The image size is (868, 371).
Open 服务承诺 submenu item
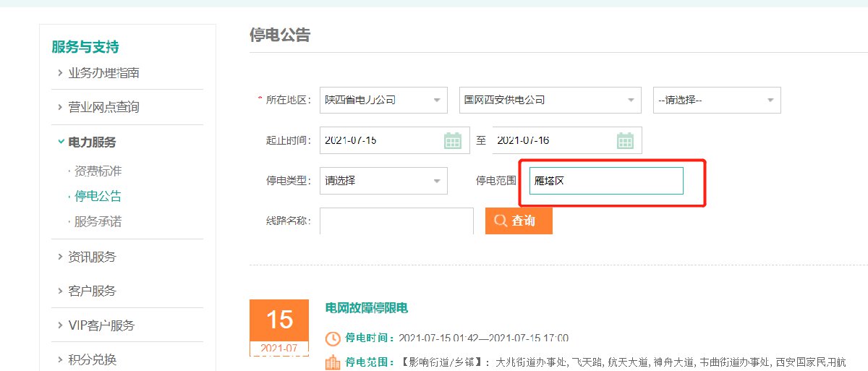[x=98, y=221]
